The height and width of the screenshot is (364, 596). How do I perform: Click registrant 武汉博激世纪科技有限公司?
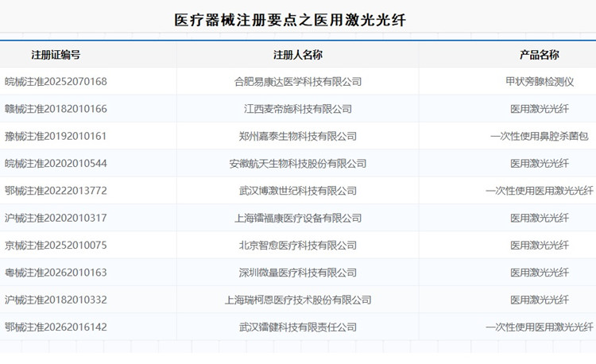[298, 191]
